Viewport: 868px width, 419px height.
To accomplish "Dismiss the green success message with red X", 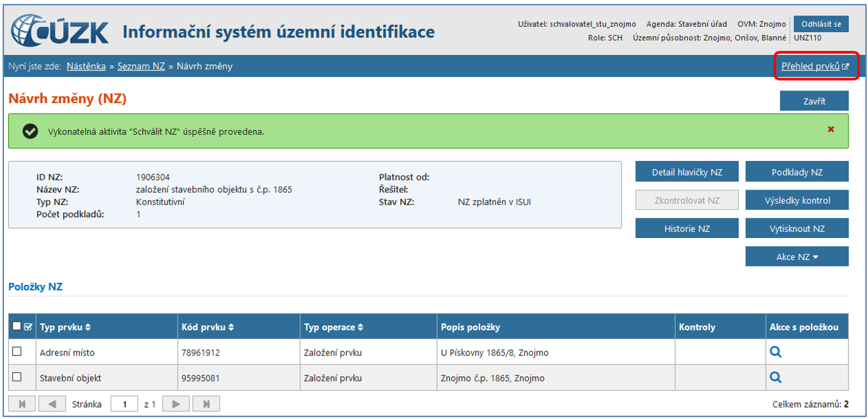I will (x=830, y=129).
